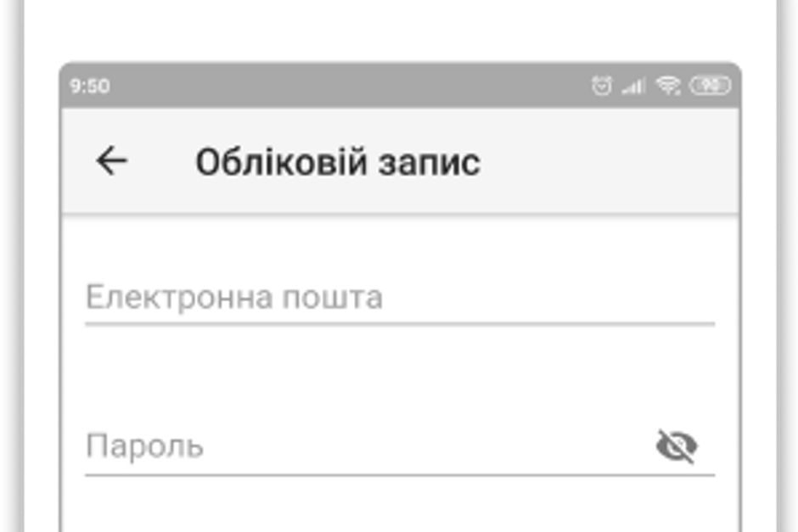Click the Пароль placeholder label
This screenshot has height=532, width=798.
click(144, 446)
